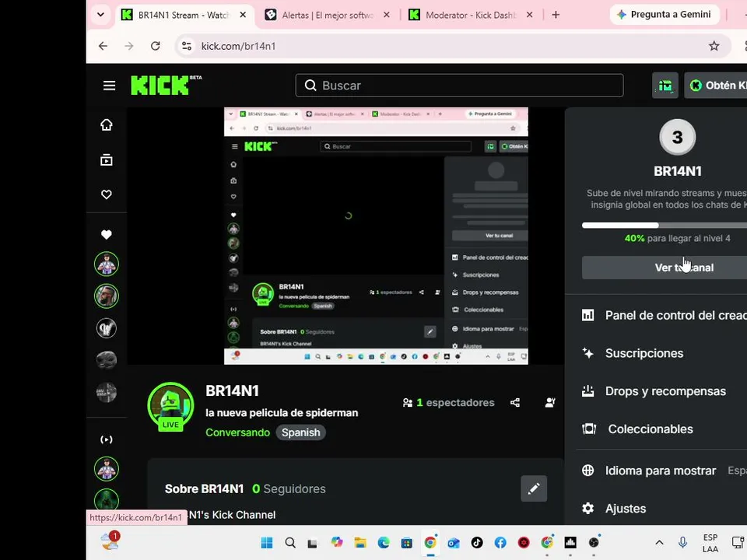Click the Conversando category link
The height and width of the screenshot is (560, 747).
tap(238, 432)
